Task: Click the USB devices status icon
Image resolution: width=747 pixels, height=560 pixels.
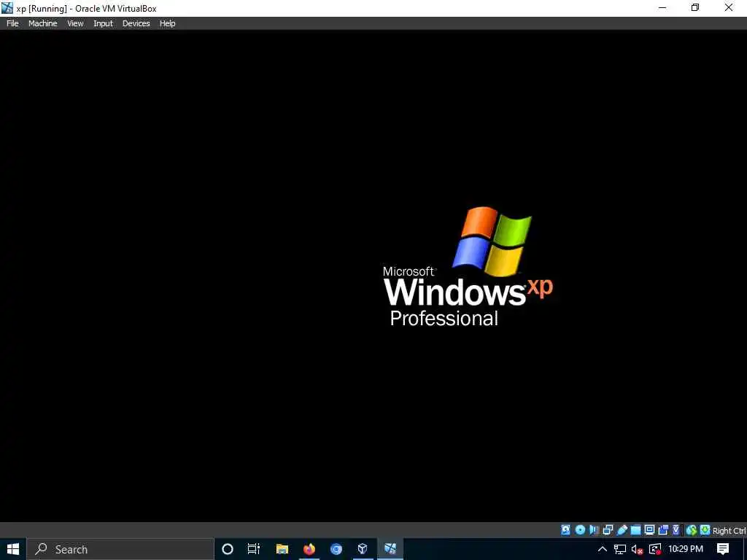Action: pyautogui.click(x=622, y=530)
